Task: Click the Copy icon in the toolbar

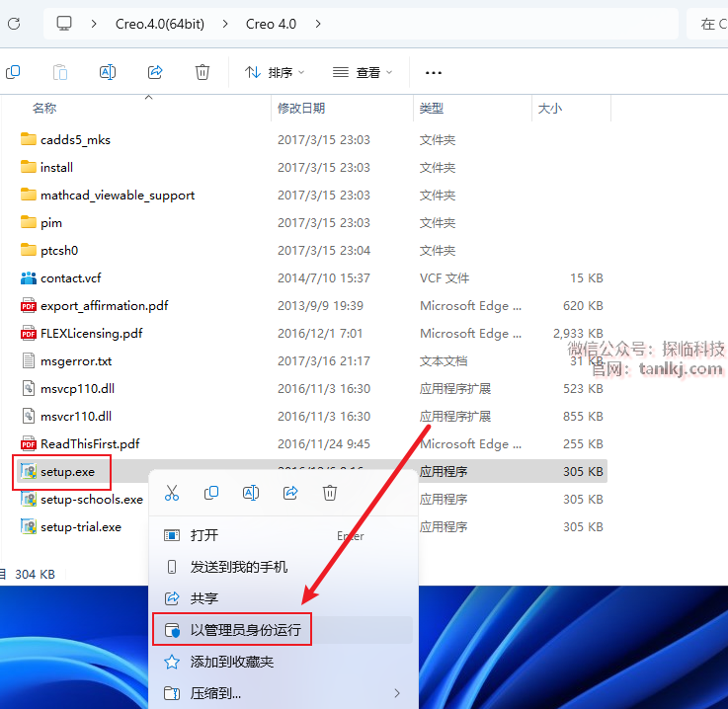Action: 13,72
